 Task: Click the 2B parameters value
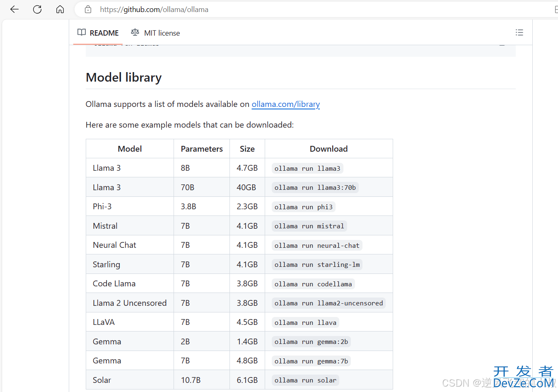click(x=185, y=341)
